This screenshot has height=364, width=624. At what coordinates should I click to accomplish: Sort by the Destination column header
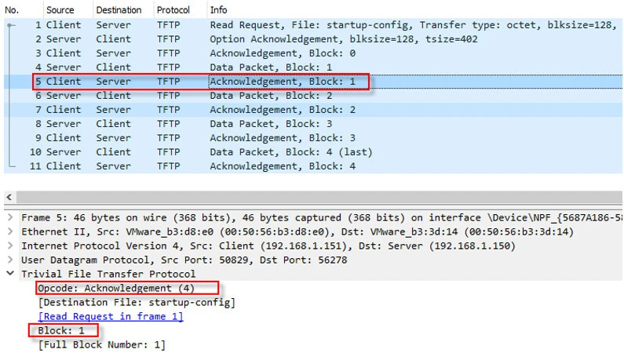[x=119, y=10]
